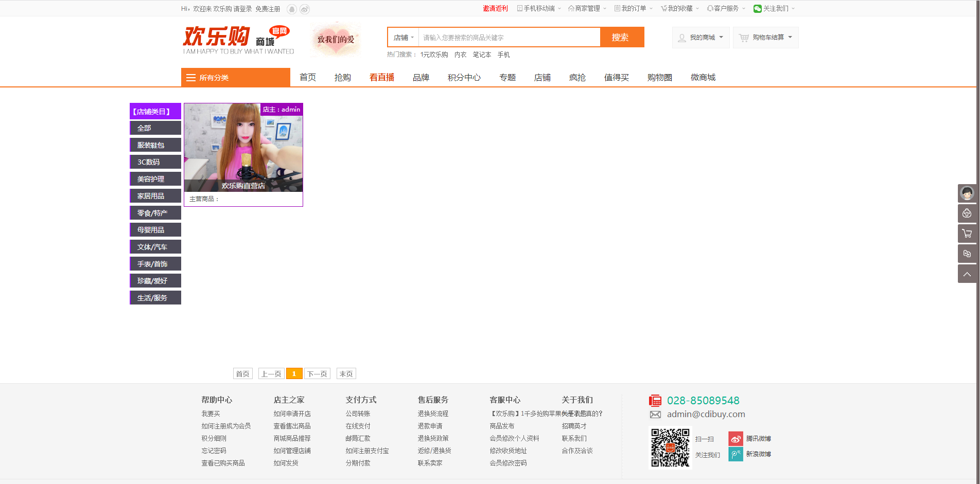Screen dimensions: 980x484
Task: Open the 在线支付 footer link
Action: pos(358,426)
